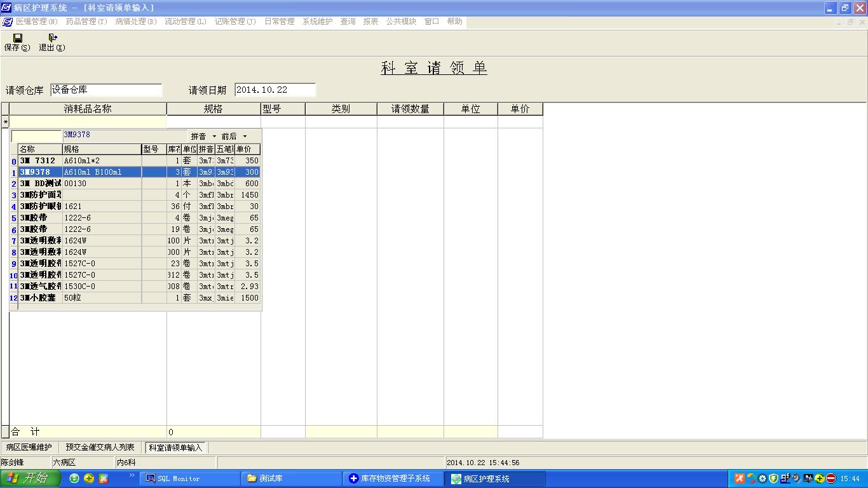Click the blue gear tray icon

click(763, 478)
